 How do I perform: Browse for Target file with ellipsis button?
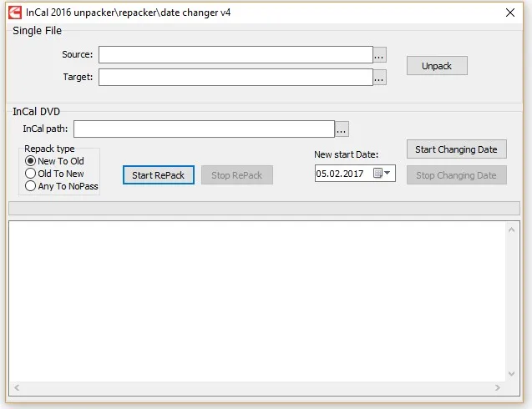point(380,78)
